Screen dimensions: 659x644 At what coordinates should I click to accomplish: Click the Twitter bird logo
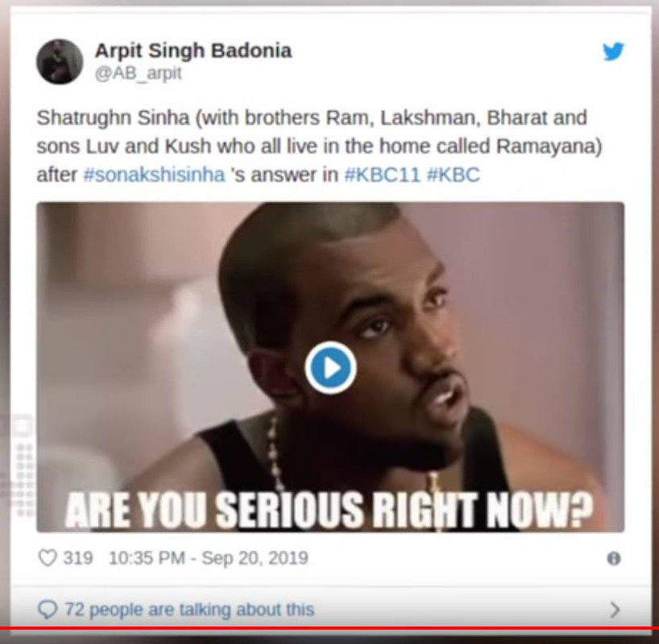click(x=613, y=52)
